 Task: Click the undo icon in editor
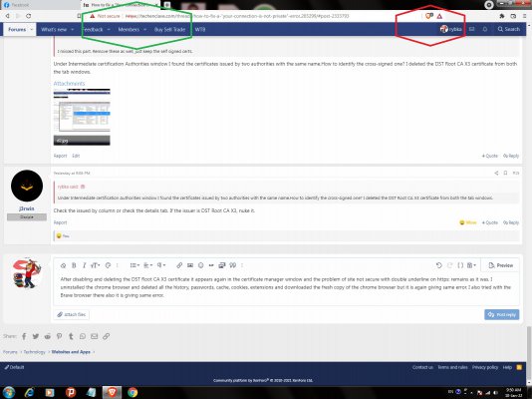(x=438, y=265)
